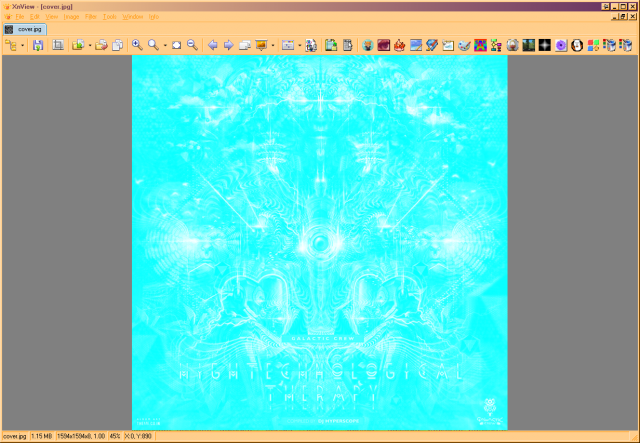Click the displayed cover artwork image

pos(320,243)
